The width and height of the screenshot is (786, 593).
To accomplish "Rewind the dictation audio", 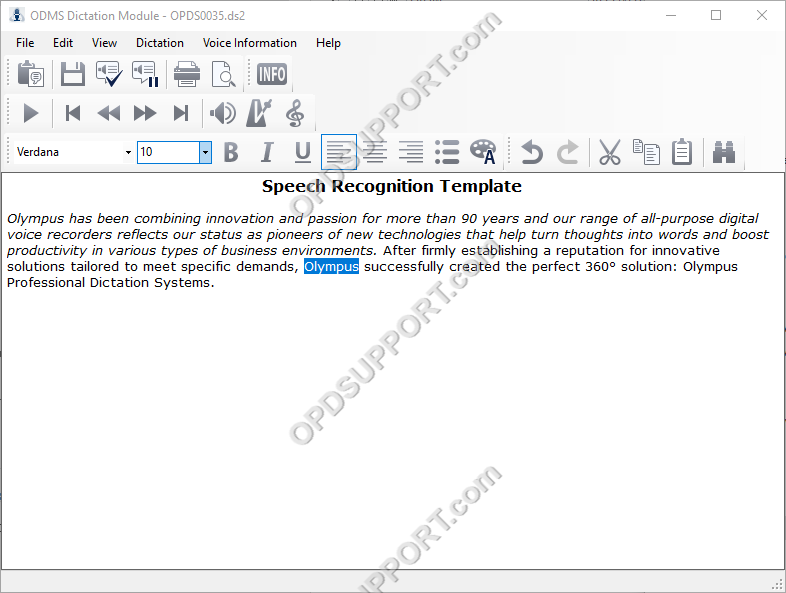I will tap(109, 113).
